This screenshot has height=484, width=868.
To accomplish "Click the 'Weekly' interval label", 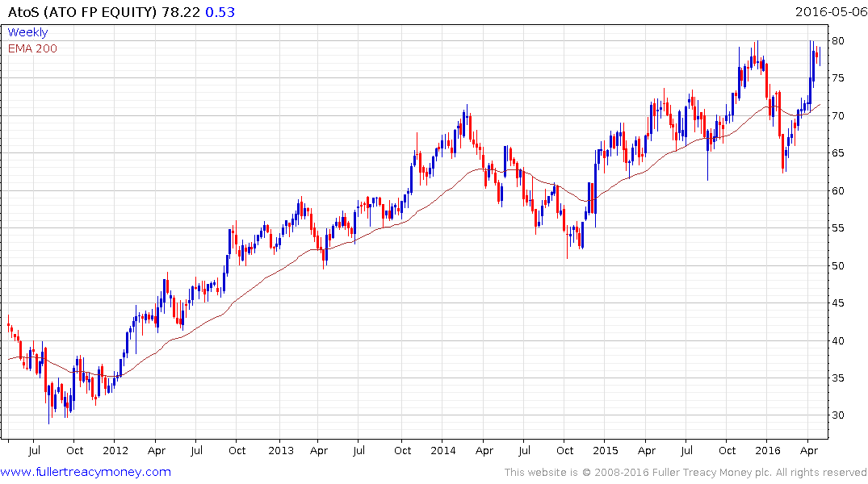I will (27, 32).
